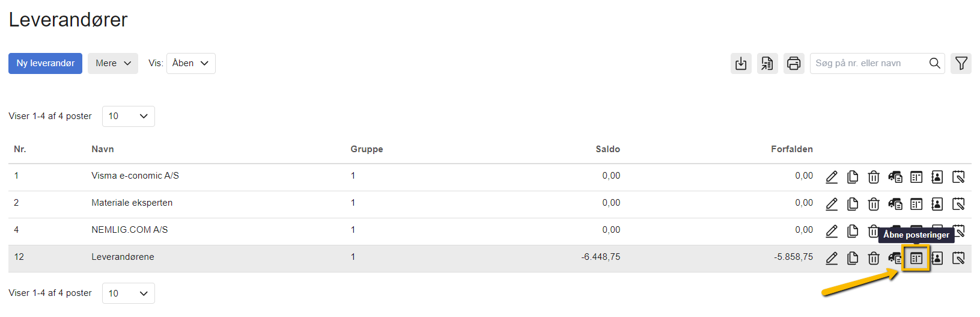Screen dimensions: 980x317
Task: Click the download/import icon in toolbar
Action: [741, 63]
